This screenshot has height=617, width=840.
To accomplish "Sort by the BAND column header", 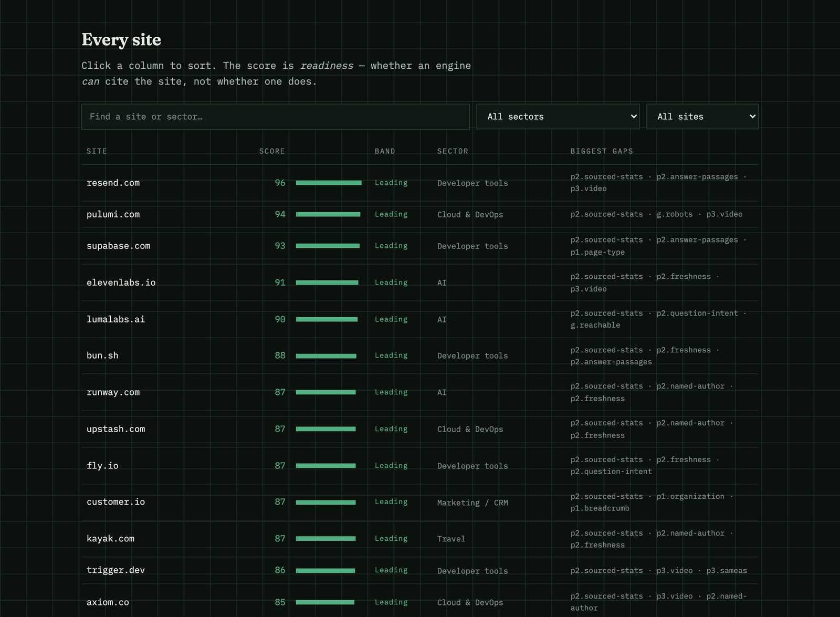I will [385, 151].
